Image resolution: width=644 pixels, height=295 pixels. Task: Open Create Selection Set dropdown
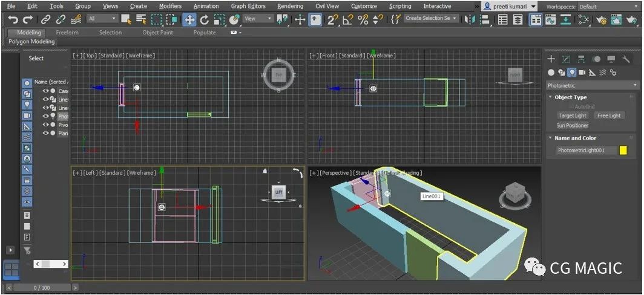(x=431, y=19)
